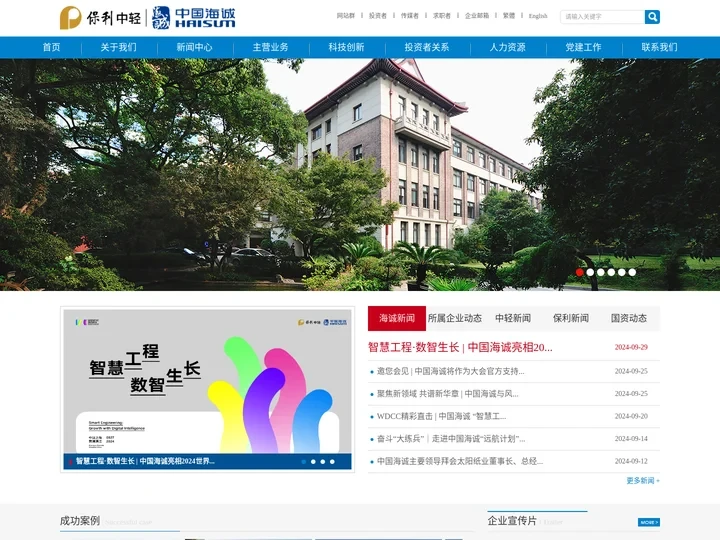Viewport: 720px width, 540px height.
Task: Select the fourth banner slide dot
Action: pos(611,272)
